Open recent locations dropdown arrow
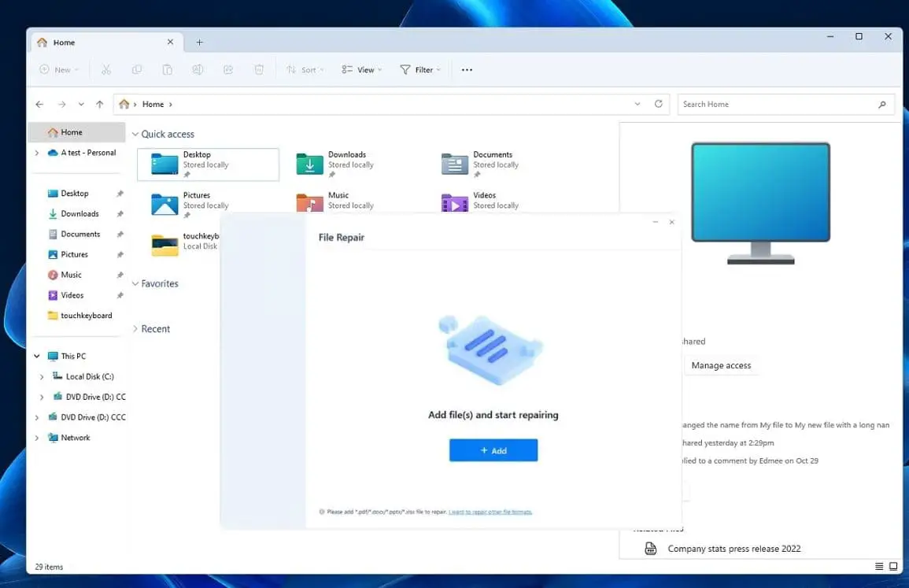 tap(81, 105)
